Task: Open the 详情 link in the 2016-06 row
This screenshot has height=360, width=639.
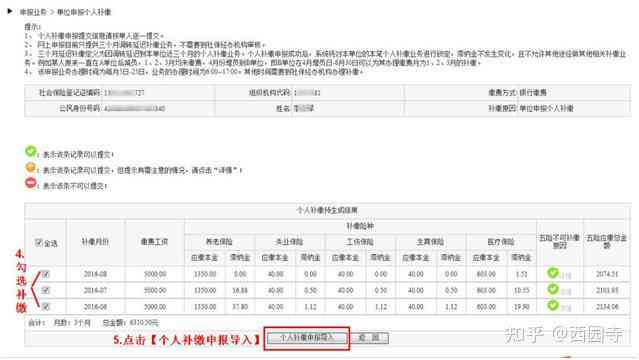Action: (566, 308)
